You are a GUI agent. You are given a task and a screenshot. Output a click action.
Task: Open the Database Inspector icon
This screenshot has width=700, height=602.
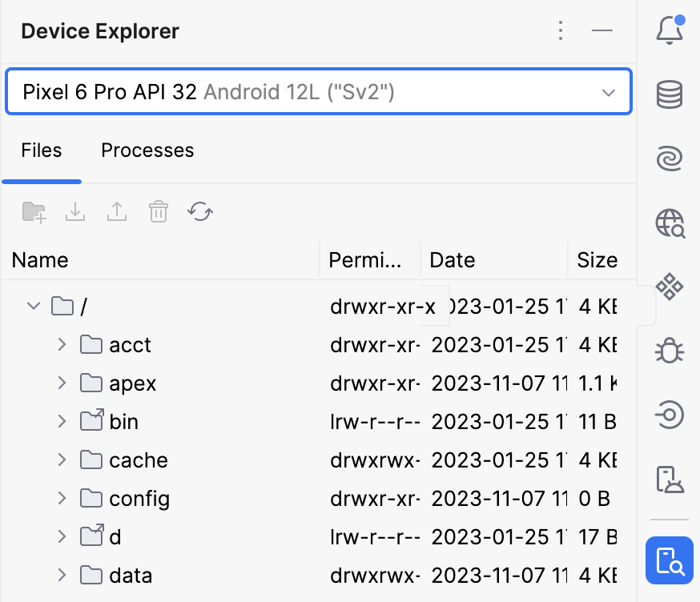click(669, 95)
